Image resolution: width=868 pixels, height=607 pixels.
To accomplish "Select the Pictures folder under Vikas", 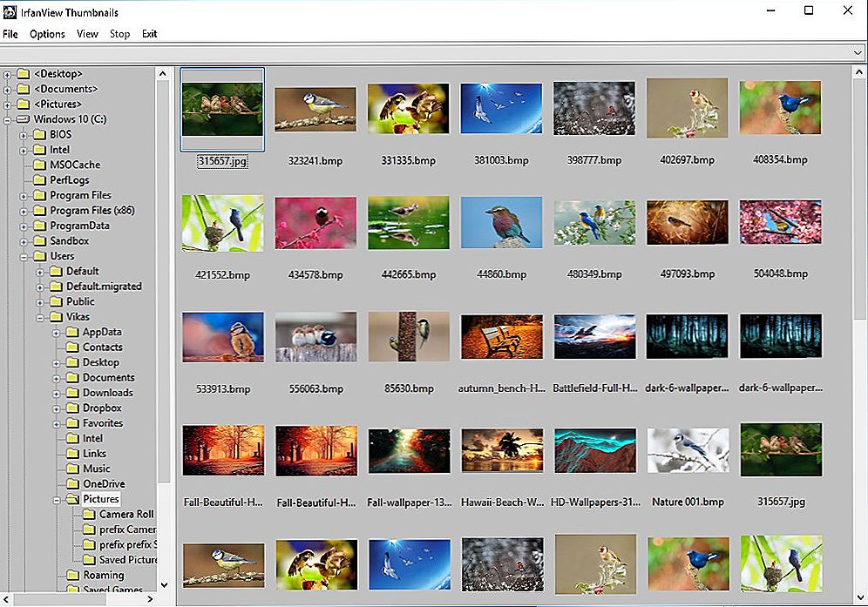I will pos(100,499).
